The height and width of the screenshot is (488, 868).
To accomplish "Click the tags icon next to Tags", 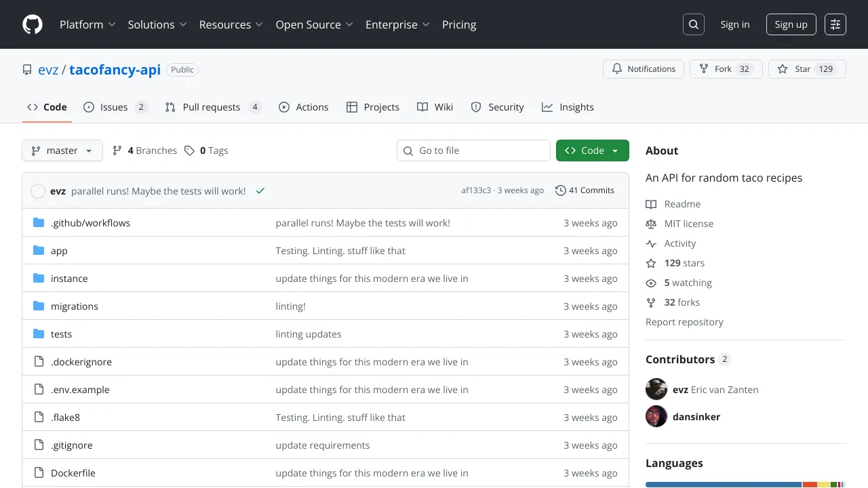I will tap(190, 150).
